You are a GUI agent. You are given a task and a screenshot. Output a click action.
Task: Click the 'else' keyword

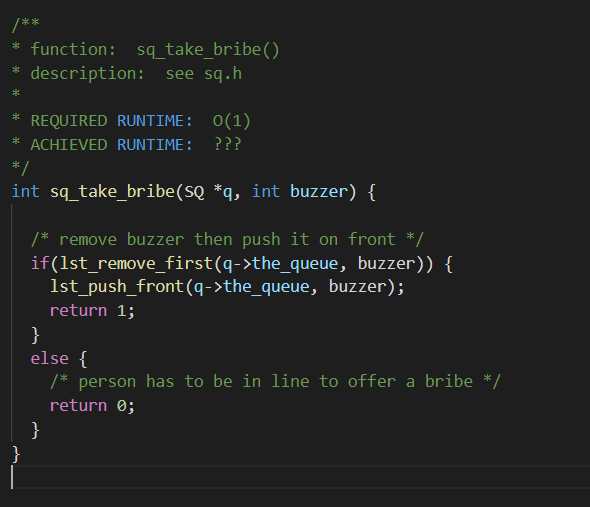[50, 358]
